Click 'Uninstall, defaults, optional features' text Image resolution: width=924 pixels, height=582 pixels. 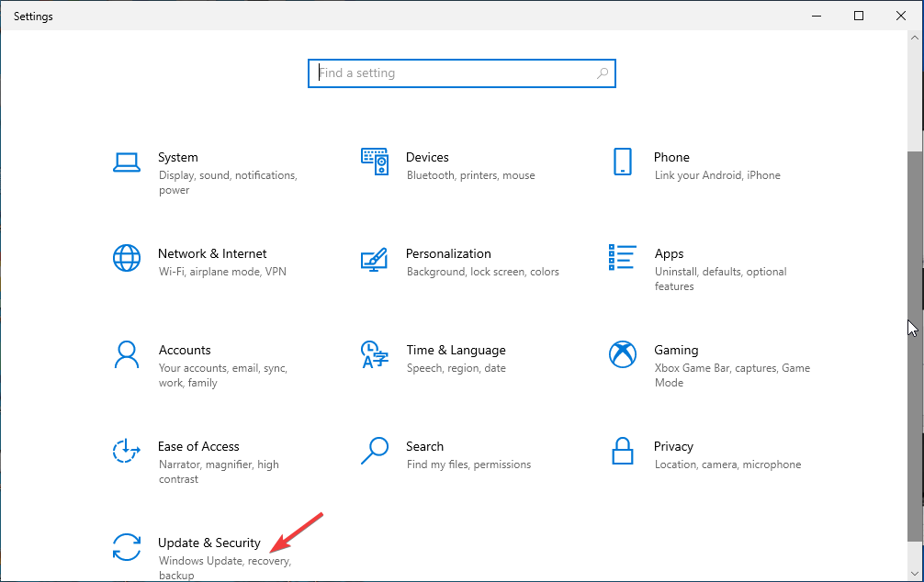(721, 279)
